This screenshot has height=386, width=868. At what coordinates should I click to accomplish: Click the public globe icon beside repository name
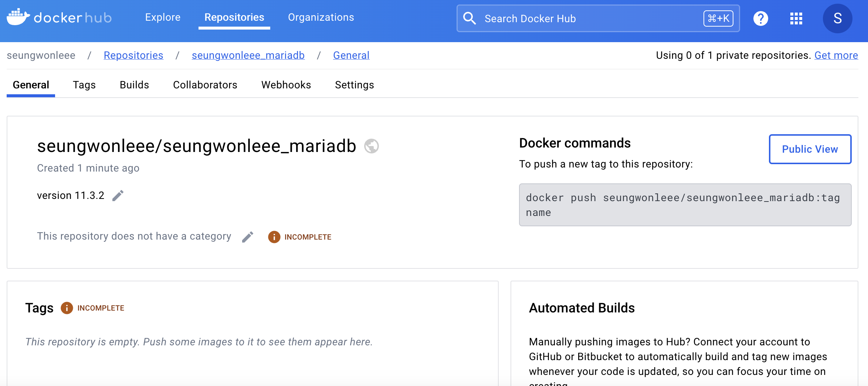(x=371, y=146)
